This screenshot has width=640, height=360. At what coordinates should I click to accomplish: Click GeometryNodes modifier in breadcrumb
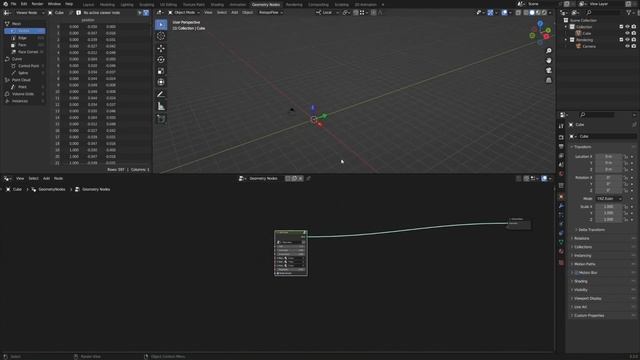click(x=51, y=189)
